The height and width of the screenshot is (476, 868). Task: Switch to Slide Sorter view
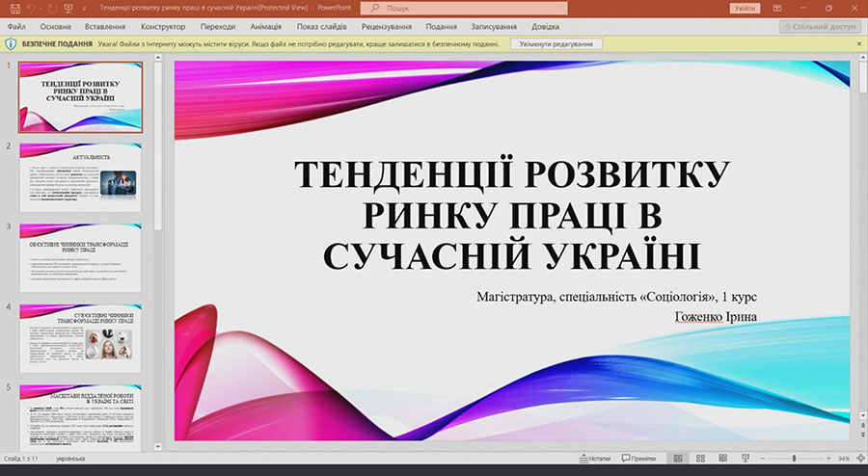[x=698, y=459]
